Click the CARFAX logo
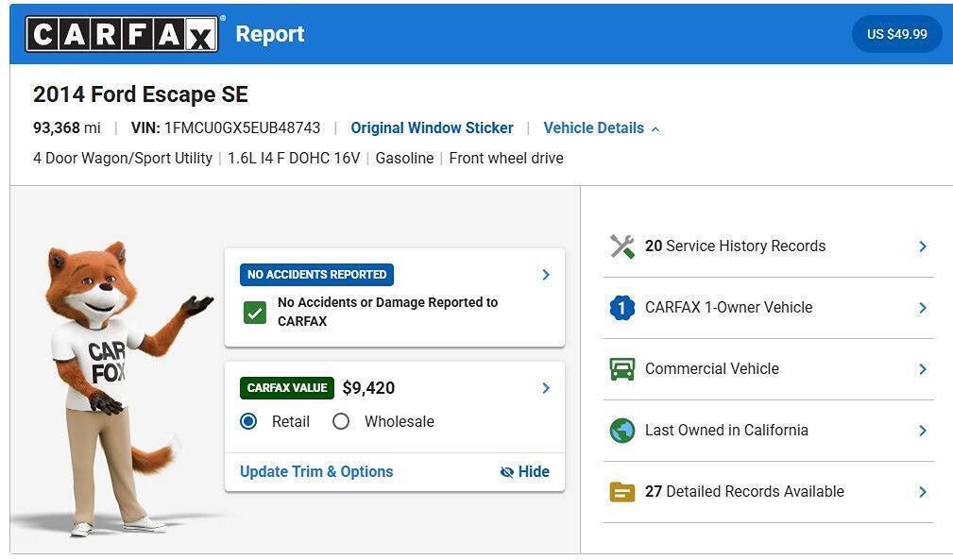Viewport: 953px width, 560px height. click(122, 34)
